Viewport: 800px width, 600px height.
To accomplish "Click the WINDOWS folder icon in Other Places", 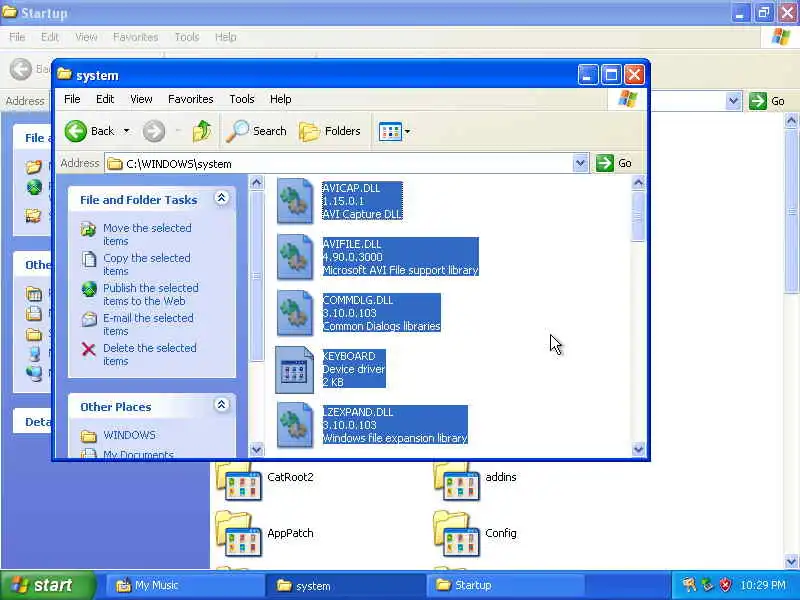I will click(x=89, y=436).
